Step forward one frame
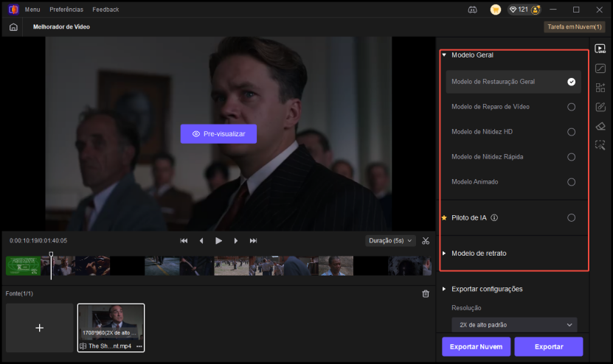 point(236,241)
